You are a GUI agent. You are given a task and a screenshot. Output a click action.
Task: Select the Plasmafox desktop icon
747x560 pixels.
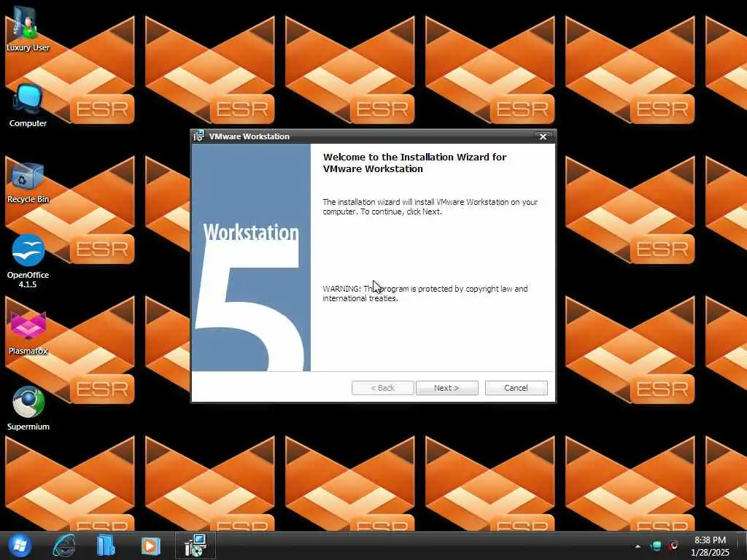[x=28, y=333]
